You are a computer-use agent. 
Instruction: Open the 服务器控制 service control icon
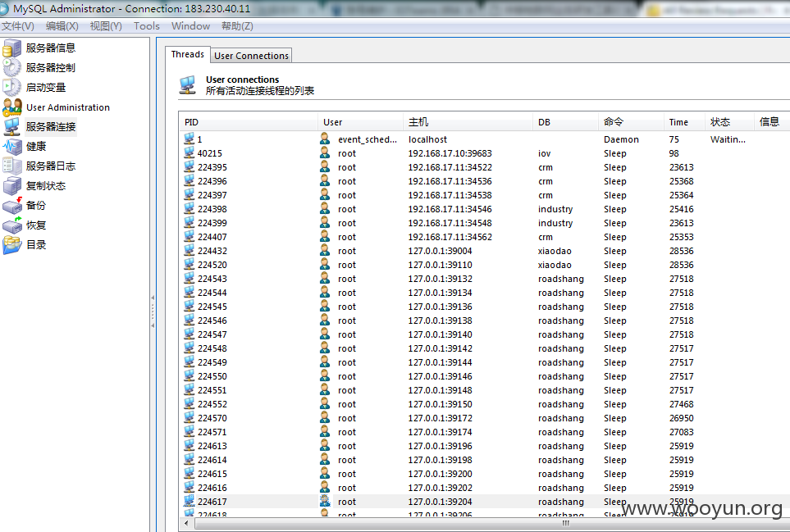coord(12,67)
